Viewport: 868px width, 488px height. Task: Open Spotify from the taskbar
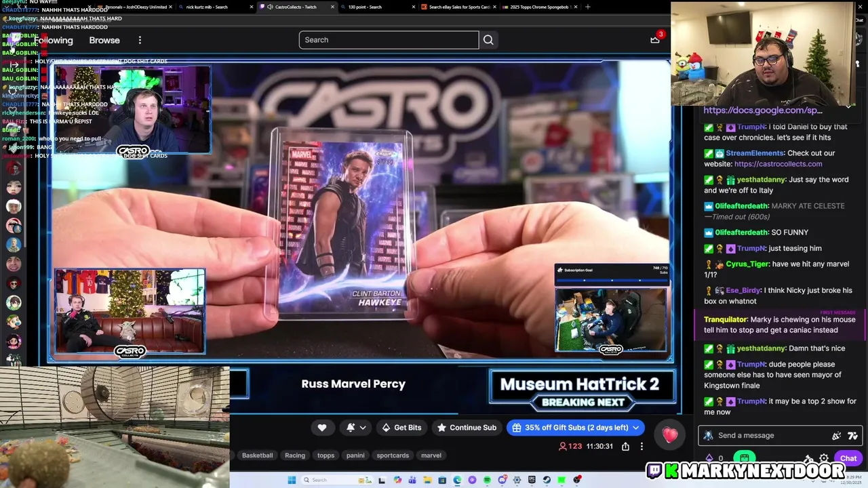[487, 480]
